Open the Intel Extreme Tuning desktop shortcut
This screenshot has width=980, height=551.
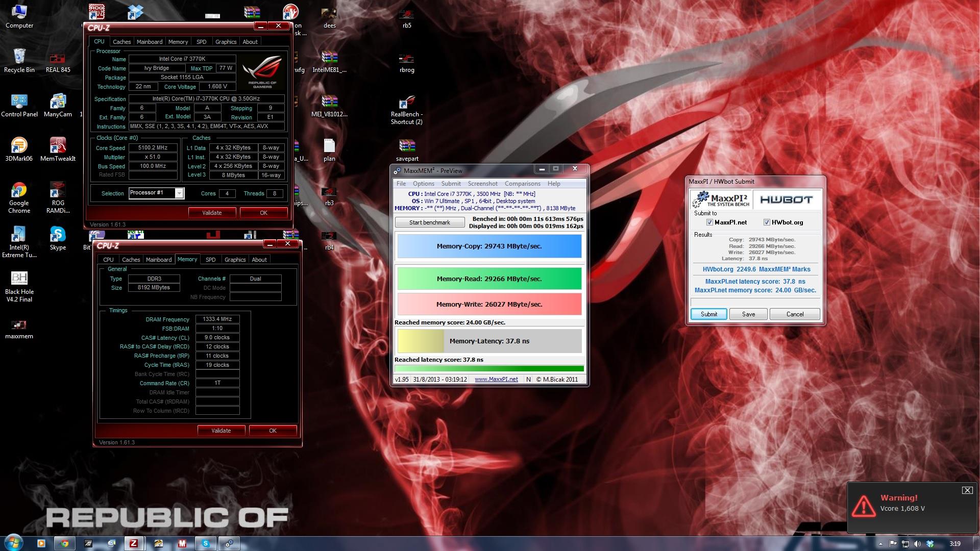pos(19,242)
